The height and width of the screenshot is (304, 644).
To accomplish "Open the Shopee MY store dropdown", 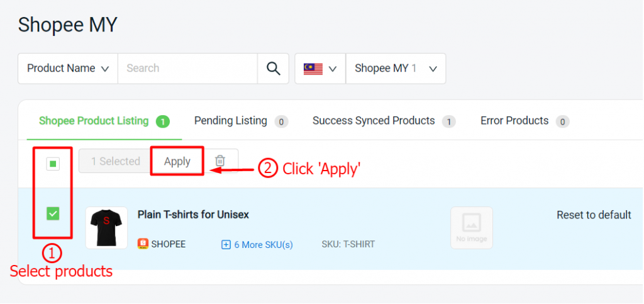I will [x=396, y=68].
